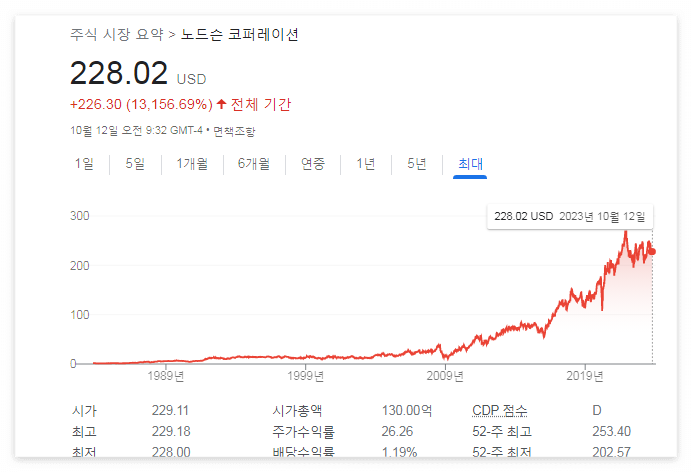692x472 pixels.
Task: Select the 최대 chart range tab
Action: [470, 164]
